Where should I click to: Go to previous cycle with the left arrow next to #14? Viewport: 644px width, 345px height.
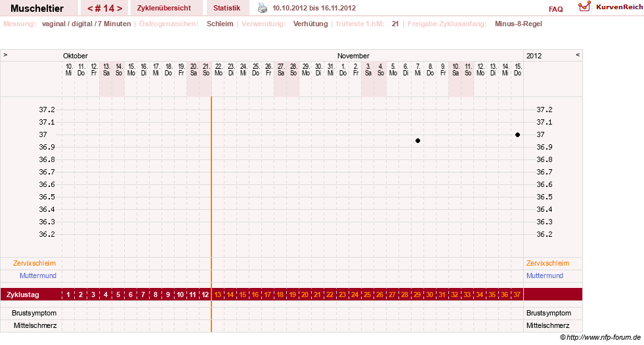(x=90, y=9)
